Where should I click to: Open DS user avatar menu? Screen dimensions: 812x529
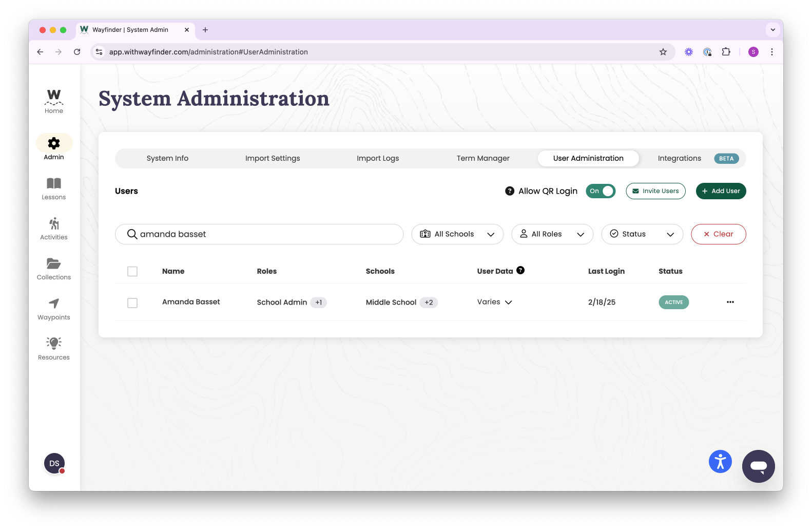(x=54, y=463)
